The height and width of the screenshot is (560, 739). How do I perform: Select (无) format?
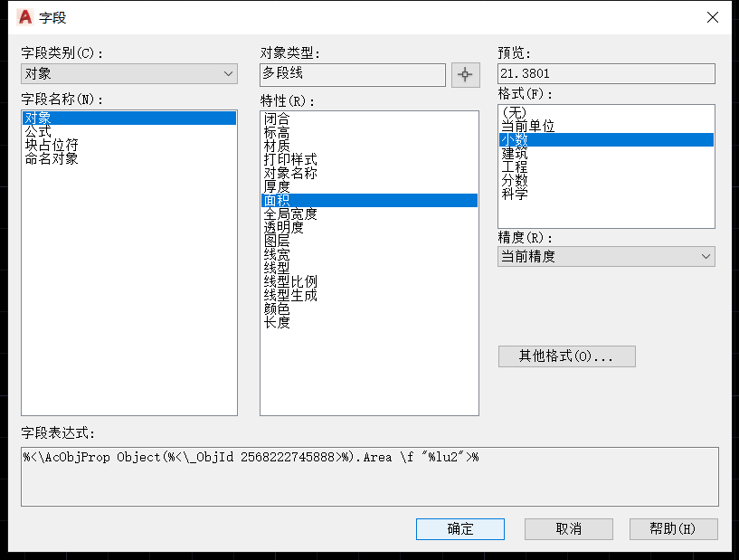pyautogui.click(x=606, y=113)
